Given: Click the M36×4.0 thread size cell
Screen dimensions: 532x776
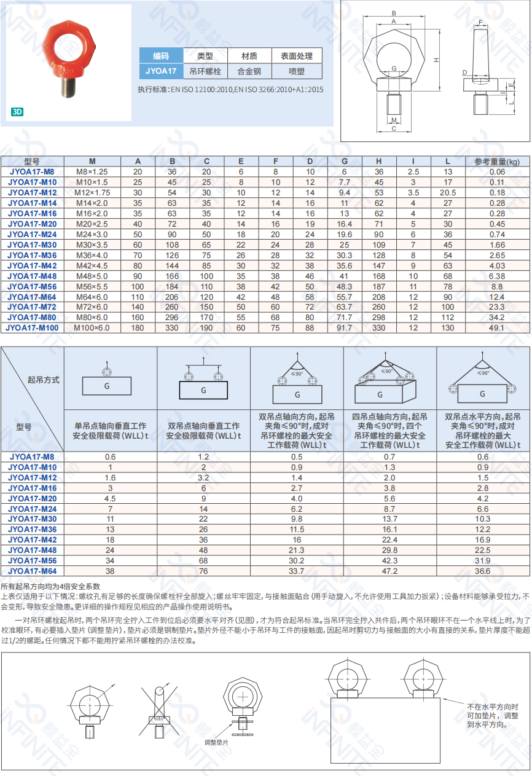Looking at the screenshot, I should pyautogui.click(x=92, y=255).
